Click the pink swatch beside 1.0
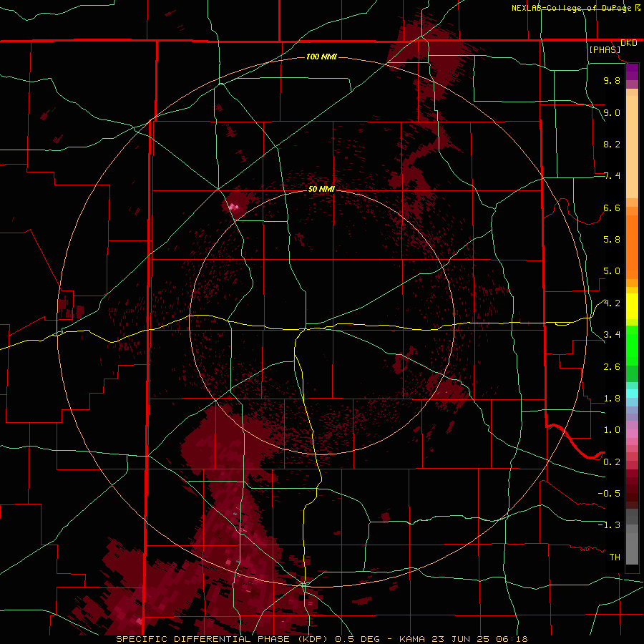The height and width of the screenshot is (644, 644). coord(632,434)
